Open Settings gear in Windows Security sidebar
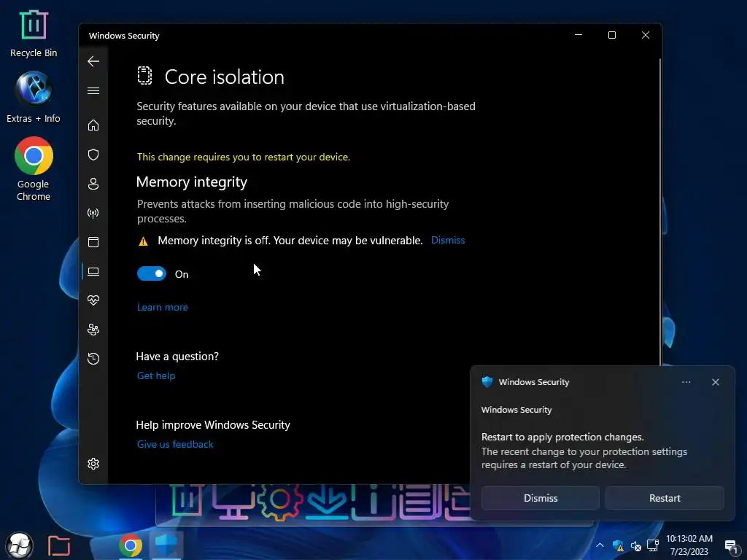 click(x=93, y=464)
